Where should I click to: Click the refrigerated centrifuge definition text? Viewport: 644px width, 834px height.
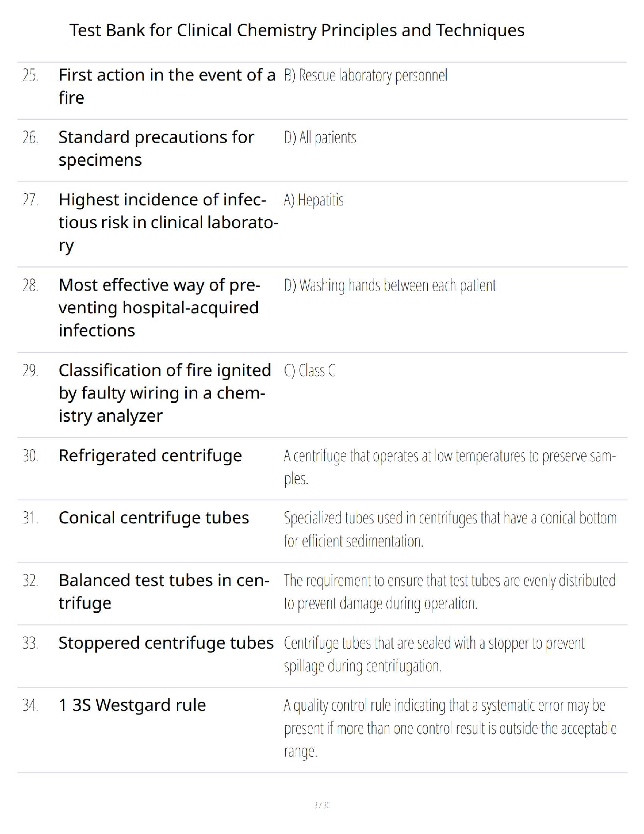point(449,466)
